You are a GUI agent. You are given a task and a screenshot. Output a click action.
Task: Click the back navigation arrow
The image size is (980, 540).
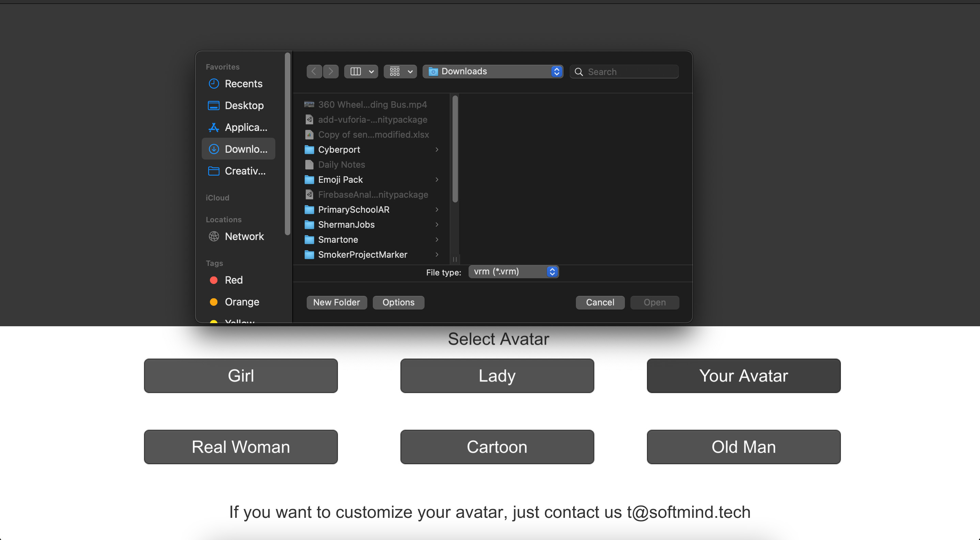314,71
